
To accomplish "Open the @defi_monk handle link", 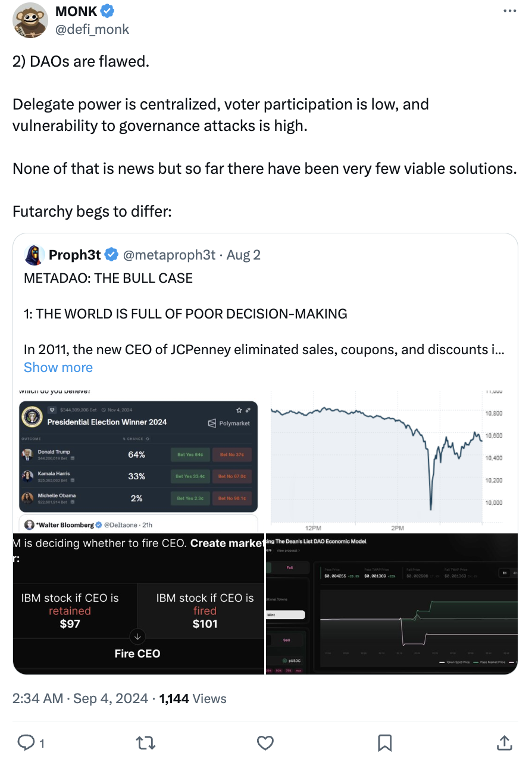I will [x=92, y=29].
